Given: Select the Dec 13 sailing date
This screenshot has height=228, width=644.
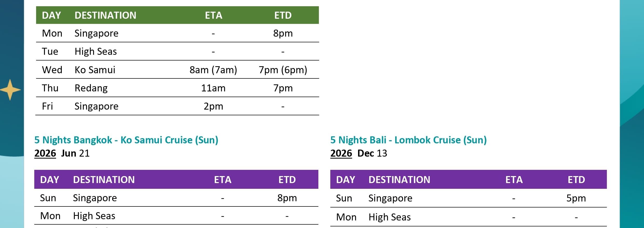Looking at the screenshot, I should [372, 153].
